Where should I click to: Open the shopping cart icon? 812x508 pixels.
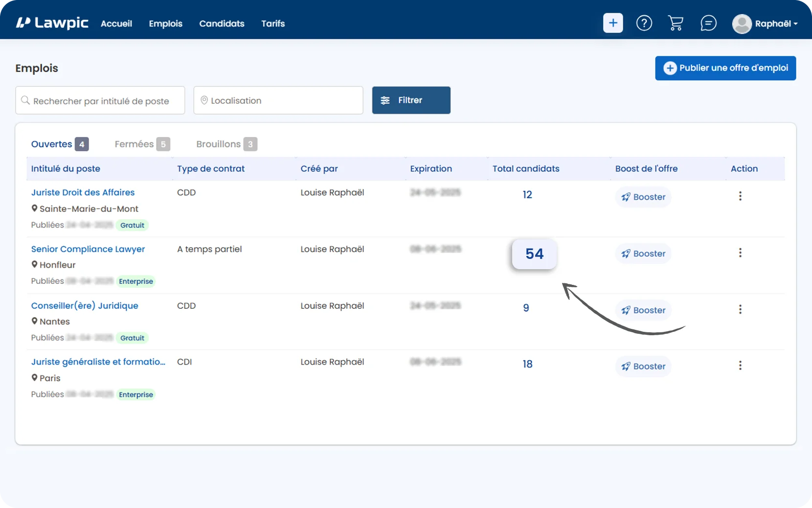(676, 23)
